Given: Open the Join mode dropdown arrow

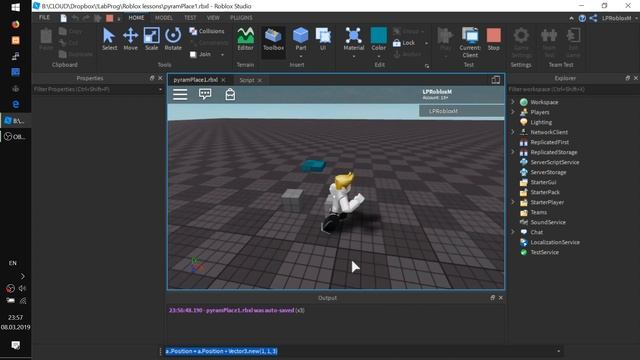Looking at the screenshot, I should (222, 55).
